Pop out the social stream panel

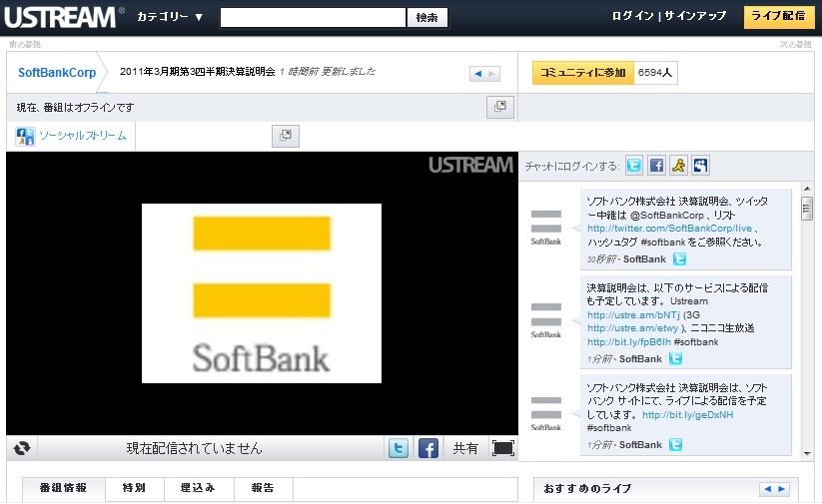tap(286, 136)
